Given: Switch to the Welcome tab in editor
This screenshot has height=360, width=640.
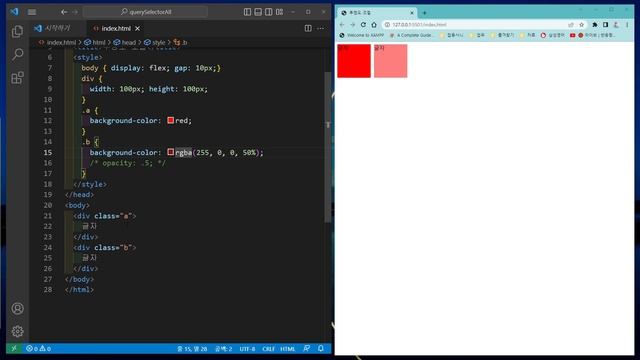Looking at the screenshot, I should (x=52, y=28).
